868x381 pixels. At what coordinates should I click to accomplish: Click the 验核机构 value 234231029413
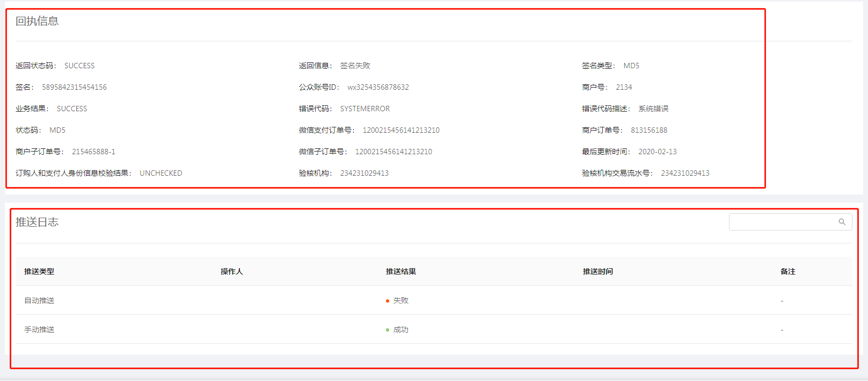(364, 173)
